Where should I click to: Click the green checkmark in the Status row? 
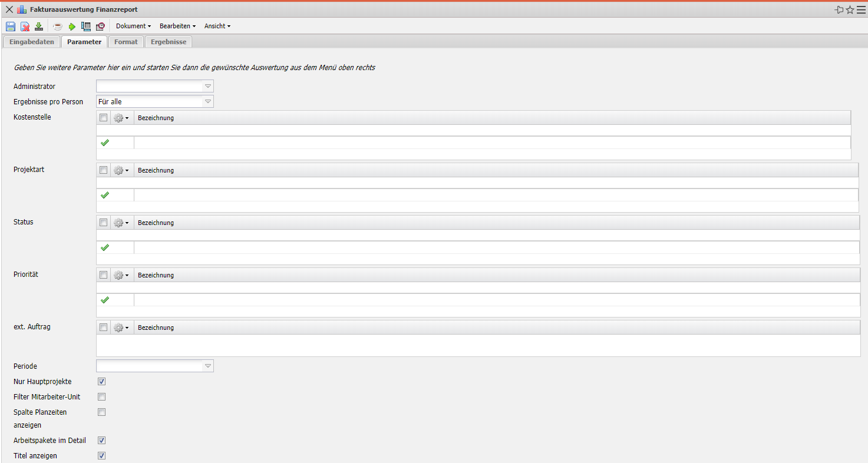tap(105, 247)
